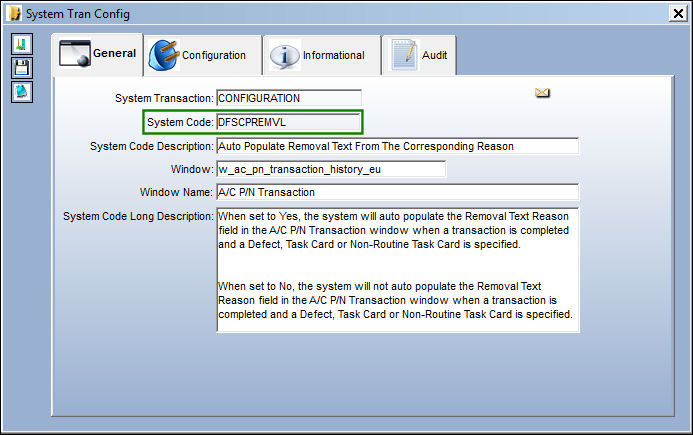Click the System Transaction field CONFIGURATION
693x435 pixels.
click(289, 98)
